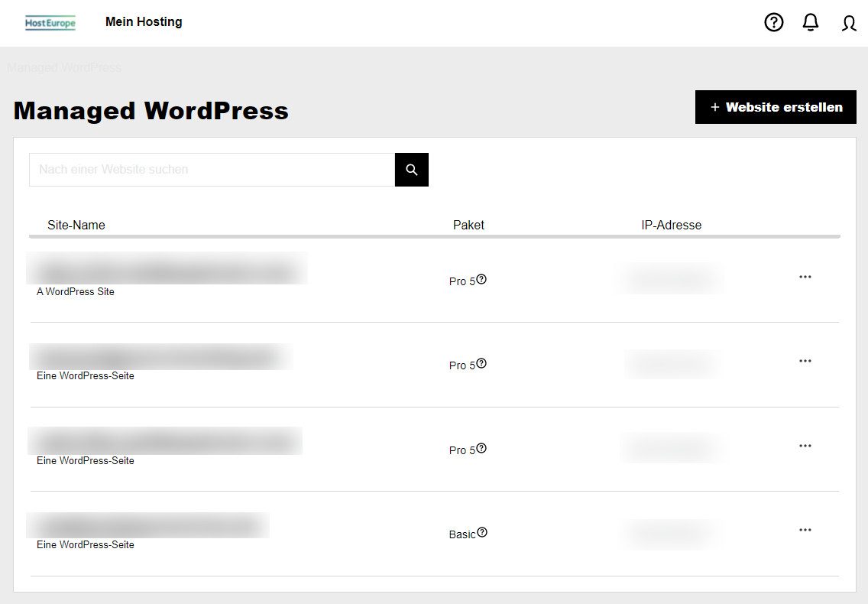
Task: Show notifications via the bell icon
Action: [x=811, y=22]
